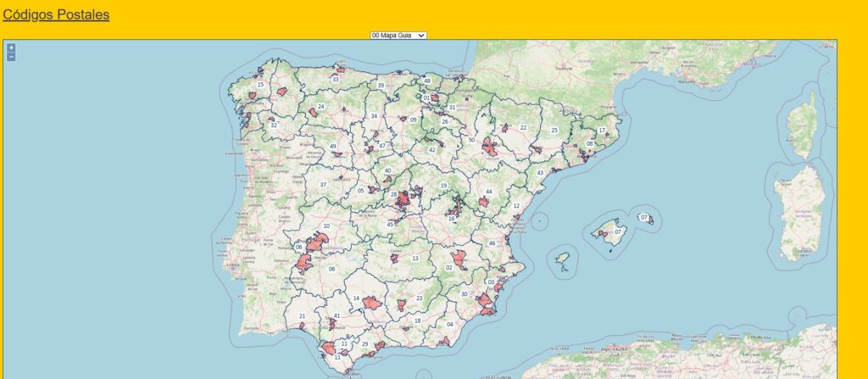The image size is (868, 379).
Task: Select province label 33 on the map
Action: click(335, 80)
